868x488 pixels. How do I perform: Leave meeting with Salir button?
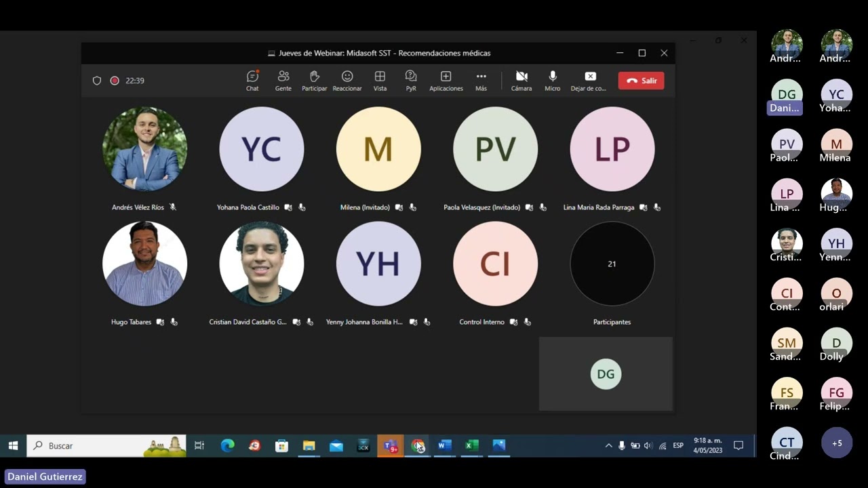click(x=642, y=81)
